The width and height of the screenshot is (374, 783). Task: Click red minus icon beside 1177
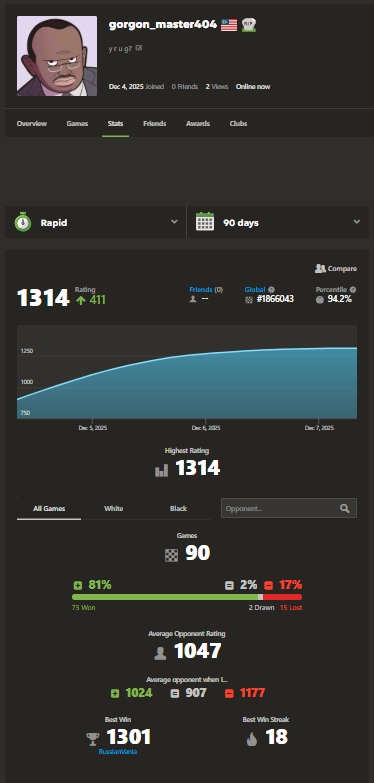tap(229, 694)
